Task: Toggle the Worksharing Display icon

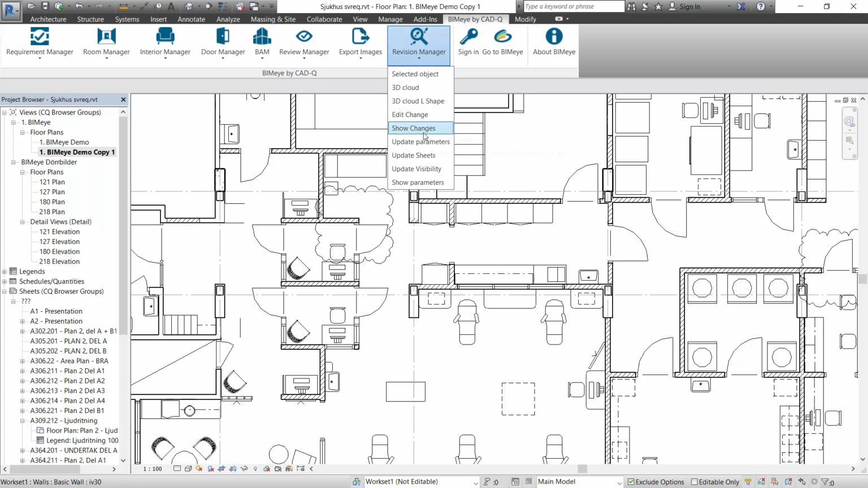Action: click(x=267, y=469)
